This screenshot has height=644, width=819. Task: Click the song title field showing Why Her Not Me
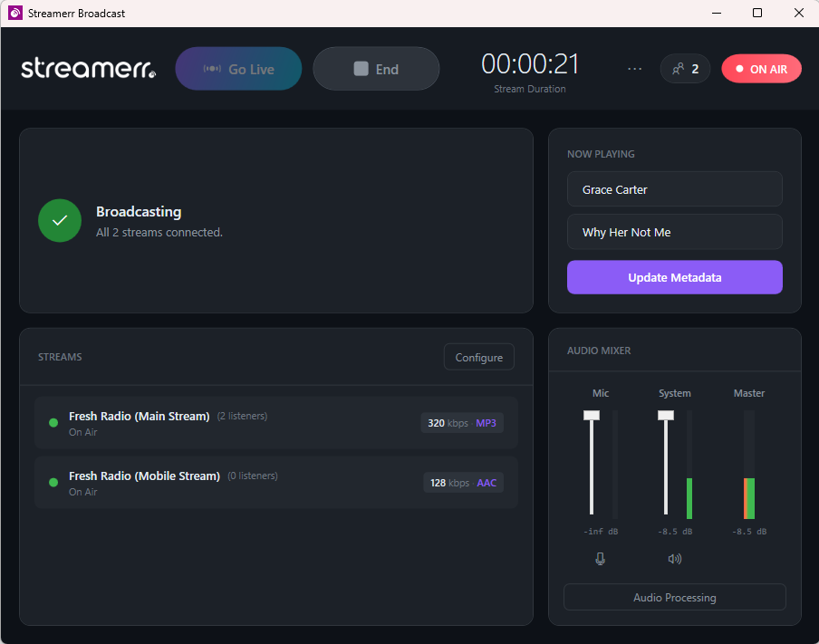[x=674, y=232]
